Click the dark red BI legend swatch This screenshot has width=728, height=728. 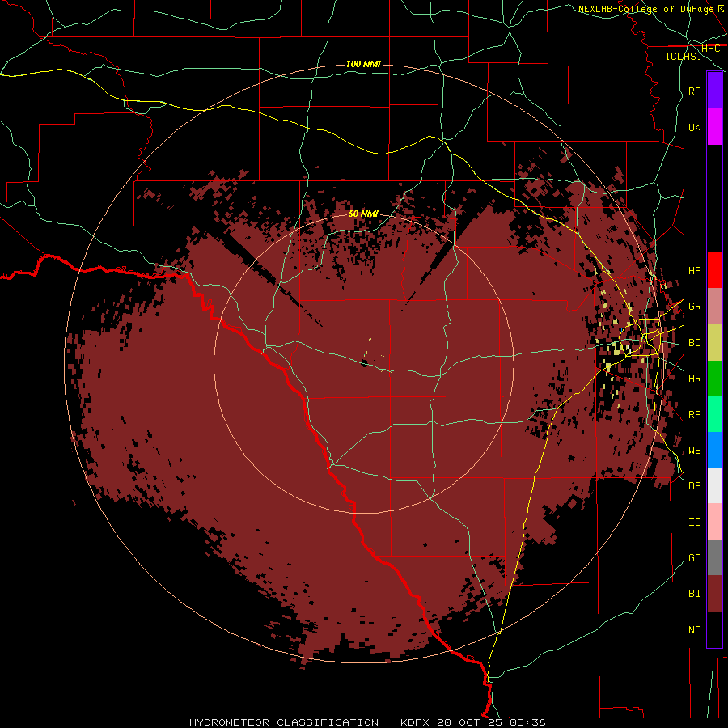pos(714,594)
